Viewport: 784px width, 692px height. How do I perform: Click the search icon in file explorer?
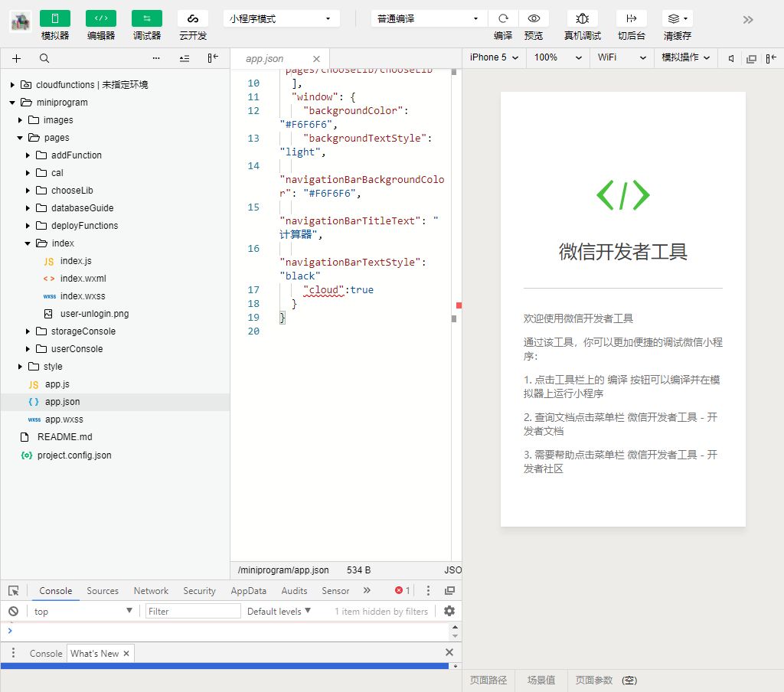pyautogui.click(x=44, y=58)
